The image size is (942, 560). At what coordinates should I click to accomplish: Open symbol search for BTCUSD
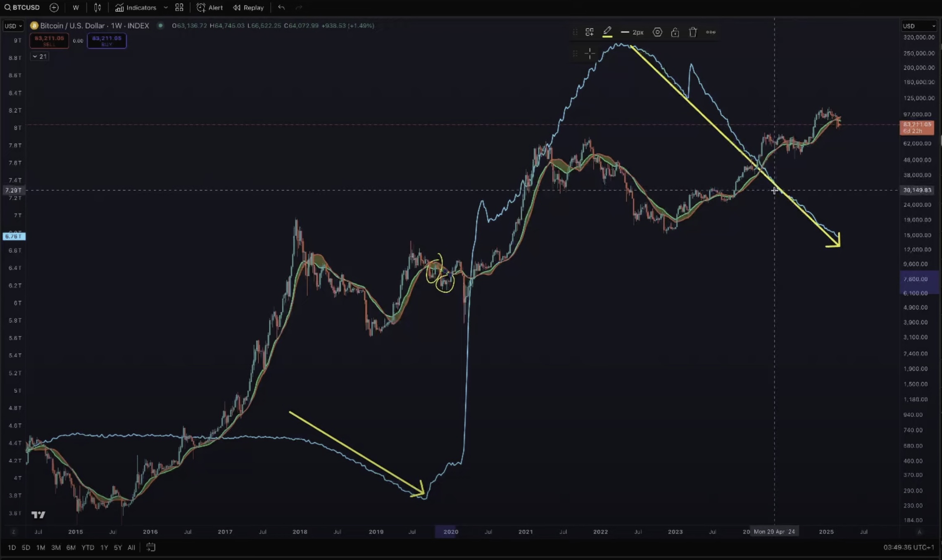click(22, 7)
